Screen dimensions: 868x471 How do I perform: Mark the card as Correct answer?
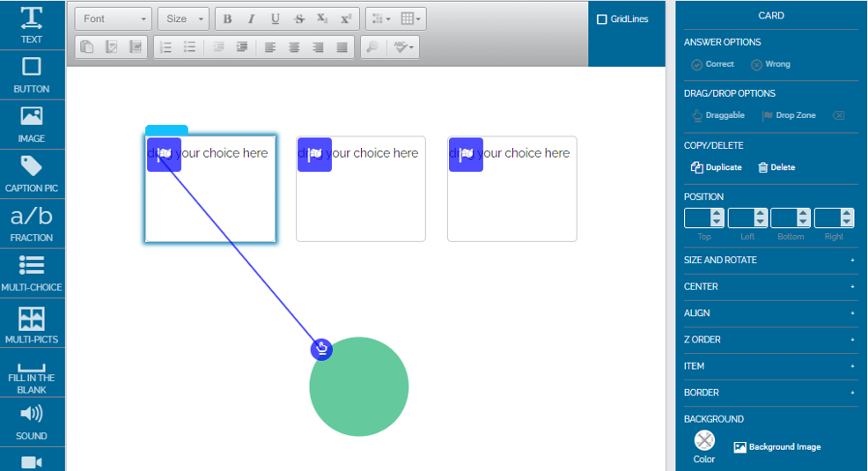click(712, 64)
